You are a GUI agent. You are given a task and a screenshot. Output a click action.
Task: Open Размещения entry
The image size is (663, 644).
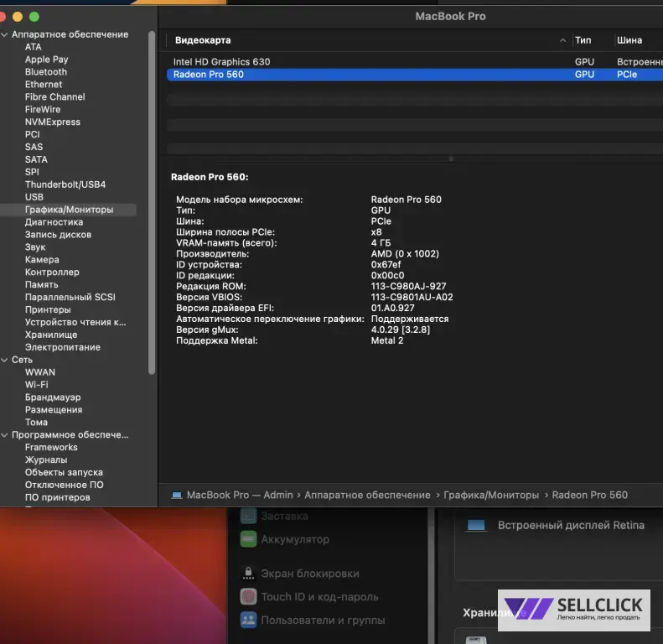54,410
